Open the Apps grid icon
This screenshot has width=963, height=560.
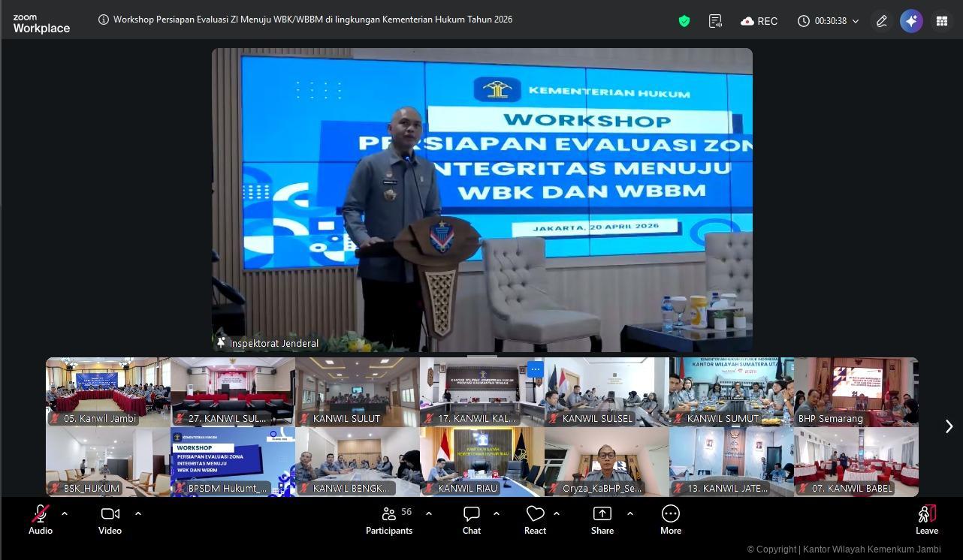pos(941,21)
